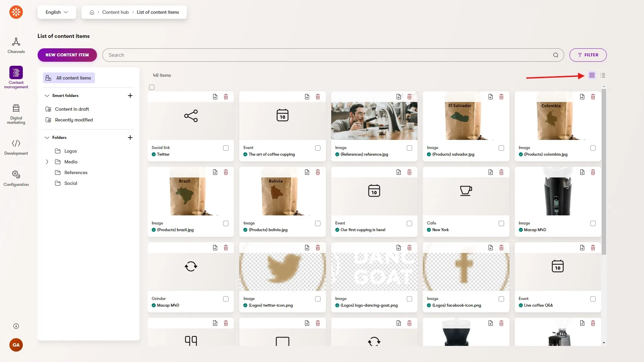
Task: Select the New York cafe checkbox
Action: [x=501, y=223]
